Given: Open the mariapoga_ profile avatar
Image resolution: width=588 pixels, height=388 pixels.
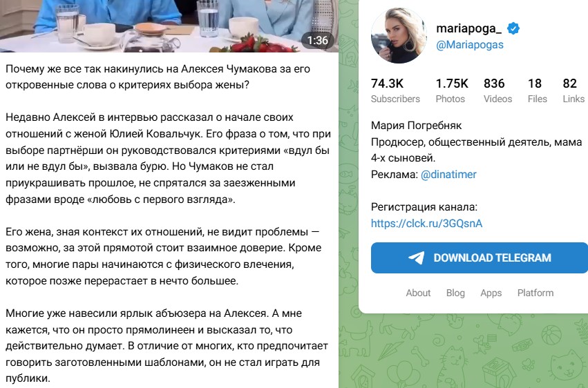Looking at the screenshot, I should 399,35.
